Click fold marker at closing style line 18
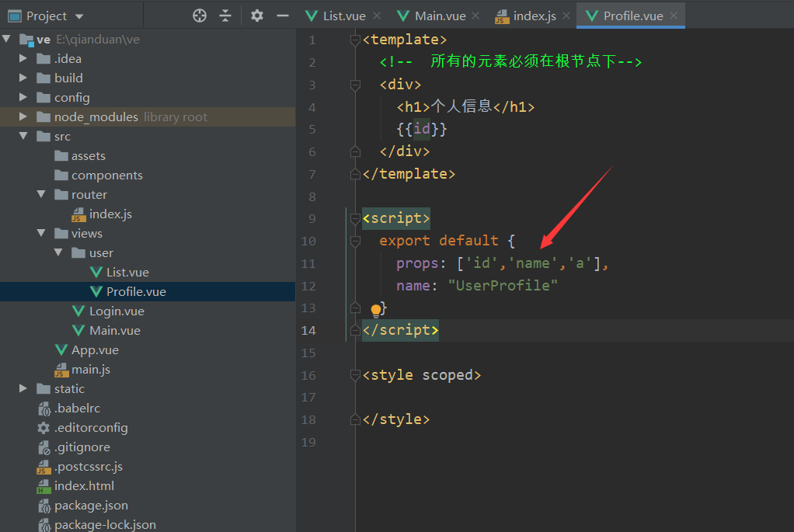794x532 pixels. (x=355, y=419)
